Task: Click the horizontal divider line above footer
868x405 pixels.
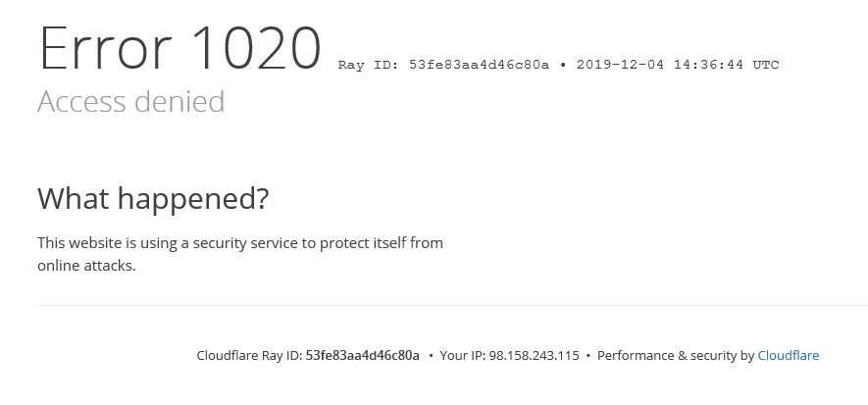Action: (x=452, y=305)
